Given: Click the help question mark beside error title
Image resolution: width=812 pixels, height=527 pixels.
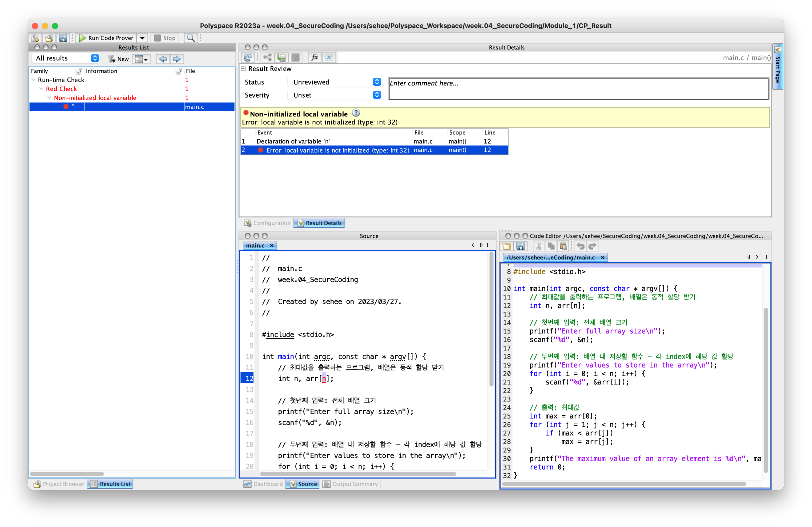Looking at the screenshot, I should click(356, 112).
